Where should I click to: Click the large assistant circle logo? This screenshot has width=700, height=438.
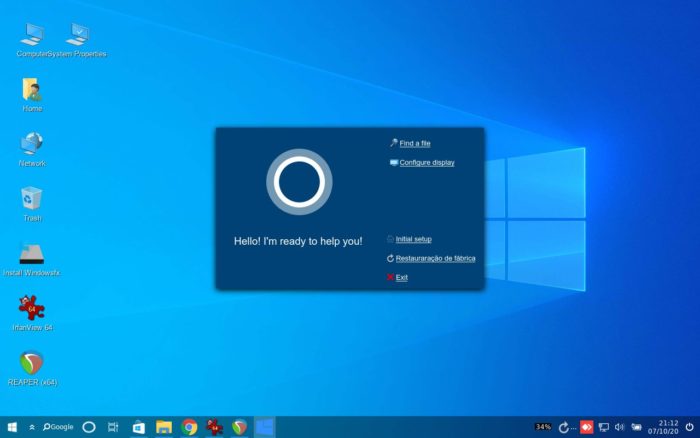point(299,182)
